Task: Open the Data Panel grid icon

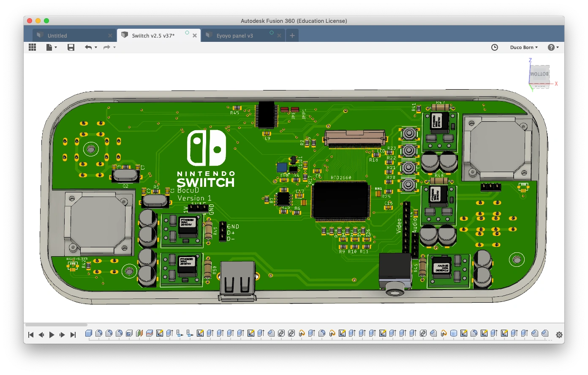Action: tap(32, 47)
